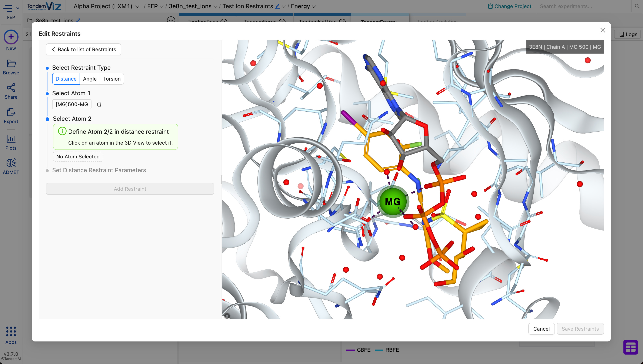Open the Export icon in sidebar
This screenshot has width=643, height=364.
click(11, 112)
